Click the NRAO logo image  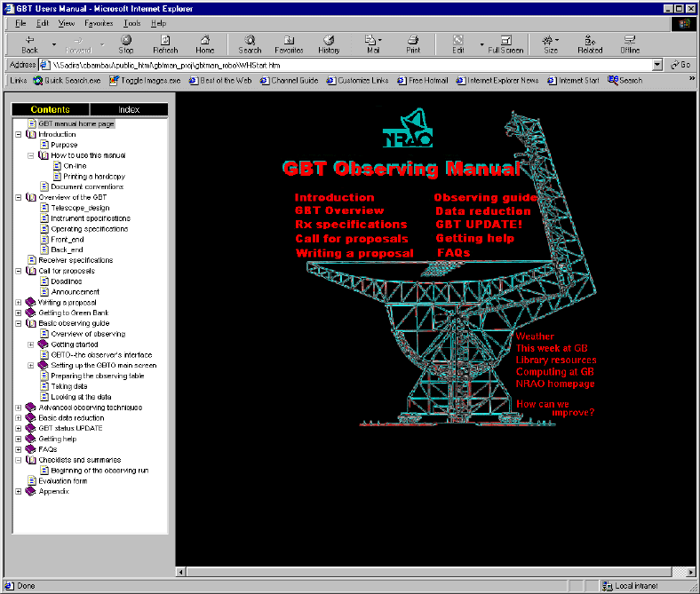click(409, 131)
